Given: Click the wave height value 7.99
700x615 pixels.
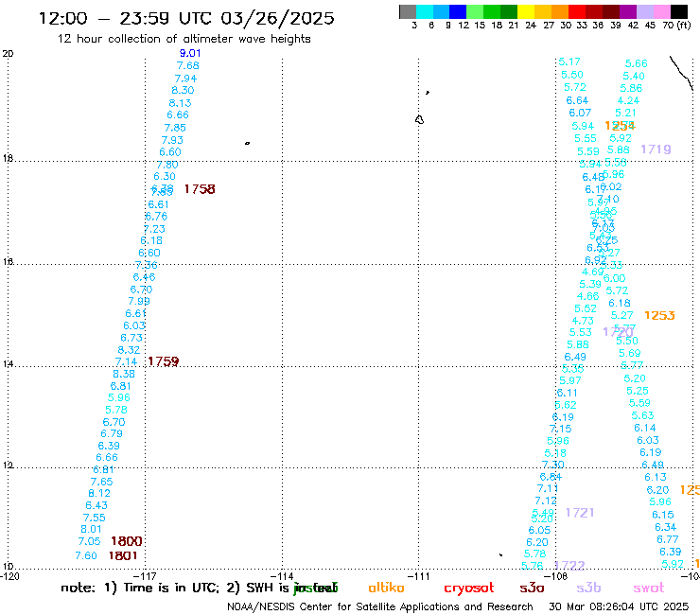Looking at the screenshot, I should click(139, 302).
